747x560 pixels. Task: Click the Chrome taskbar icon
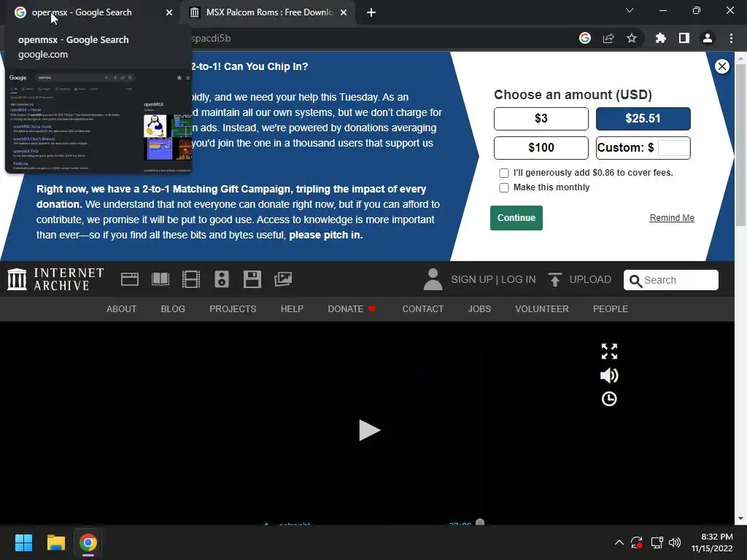pyautogui.click(x=88, y=542)
